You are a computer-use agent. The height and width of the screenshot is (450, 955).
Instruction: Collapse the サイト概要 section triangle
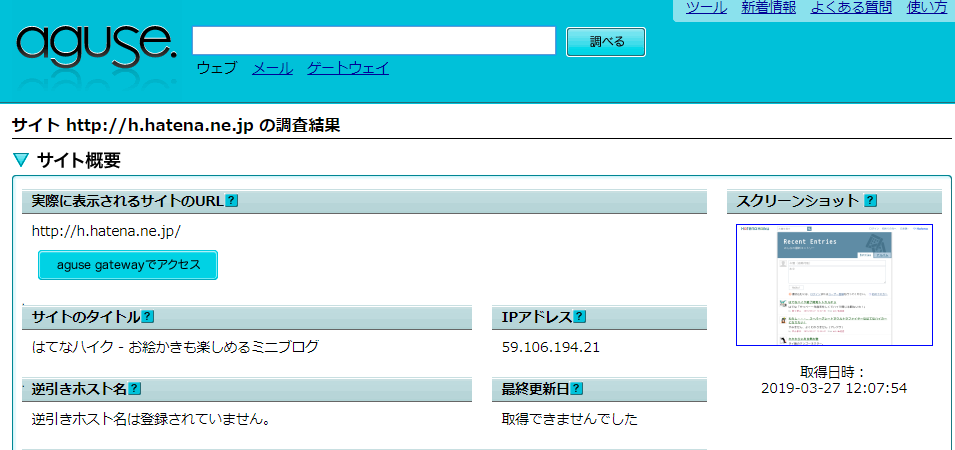coord(21,161)
